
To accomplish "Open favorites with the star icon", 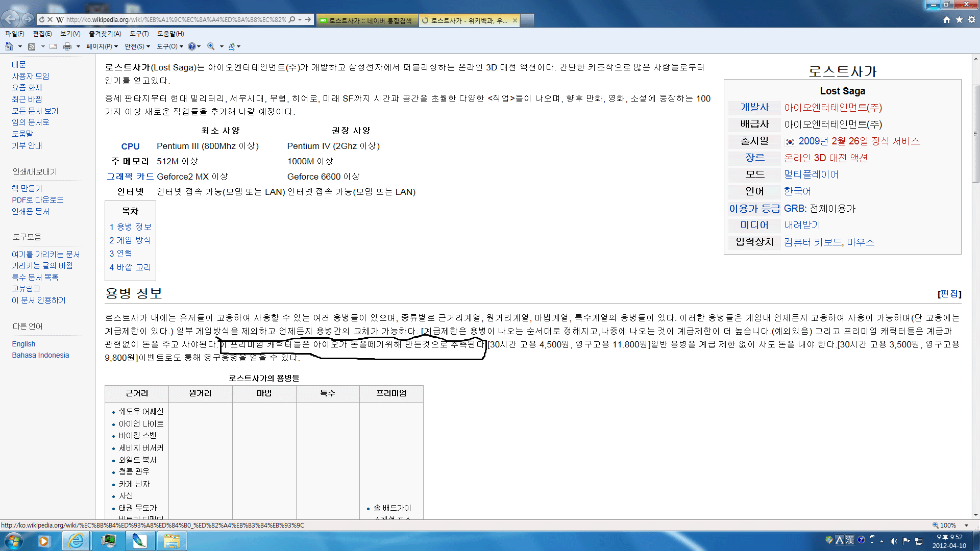I will tap(959, 19).
